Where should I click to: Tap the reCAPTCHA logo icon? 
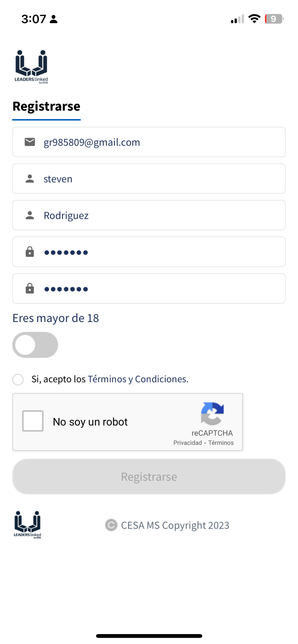coord(212,414)
